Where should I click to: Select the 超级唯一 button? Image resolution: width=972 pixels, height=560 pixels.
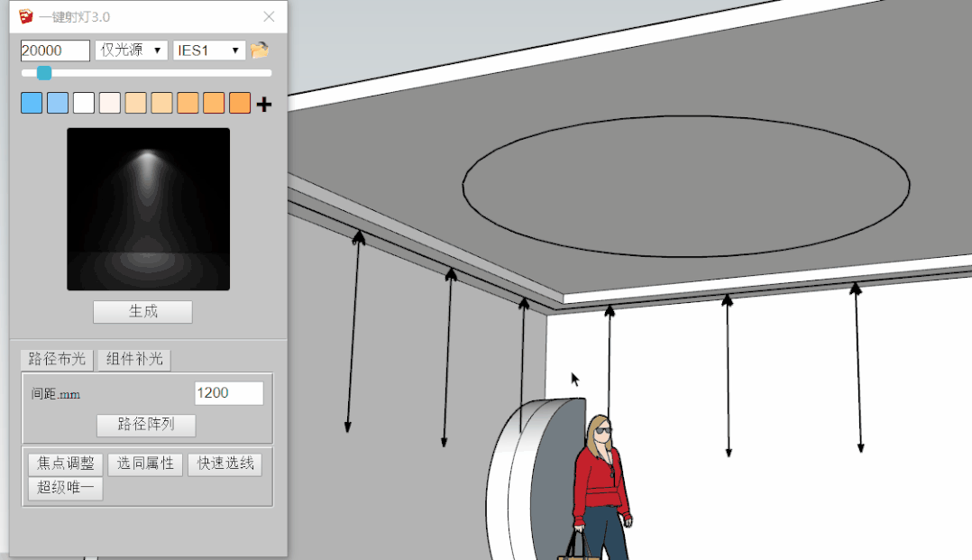pyautogui.click(x=65, y=489)
